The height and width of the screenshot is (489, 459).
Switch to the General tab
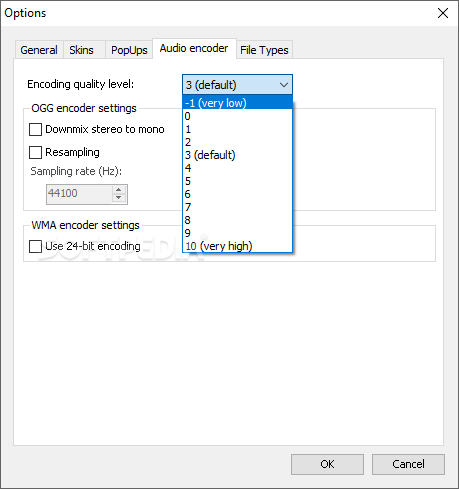39,50
